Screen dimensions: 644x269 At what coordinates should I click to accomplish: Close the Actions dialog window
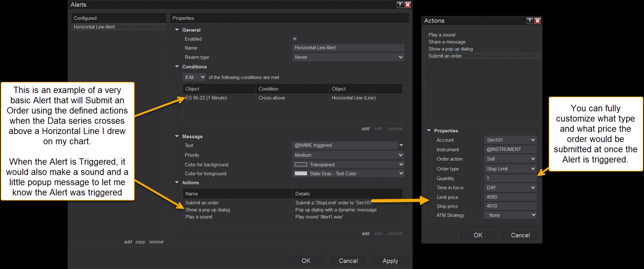tap(537, 21)
